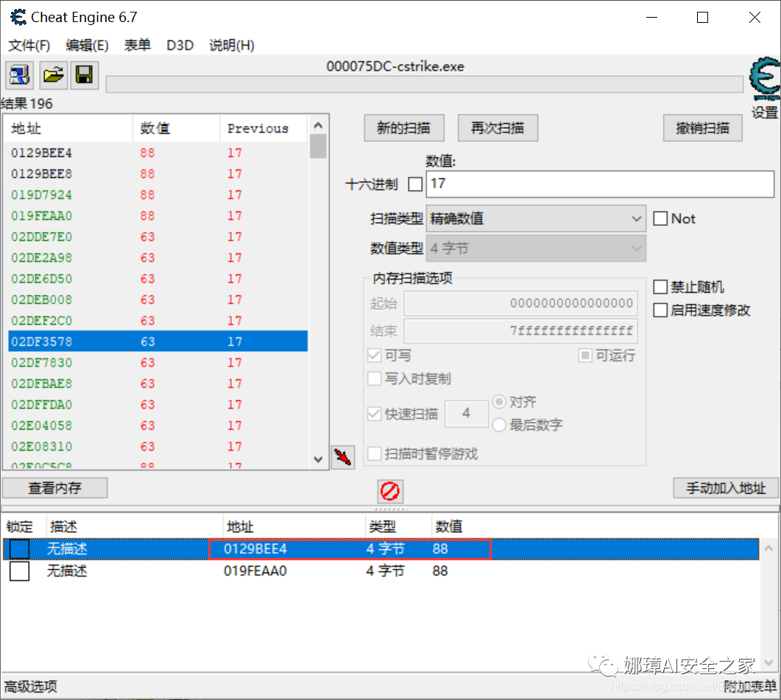Screen dimensions: 781x700
Task: Select result row 019D7924
Action: (x=158, y=195)
